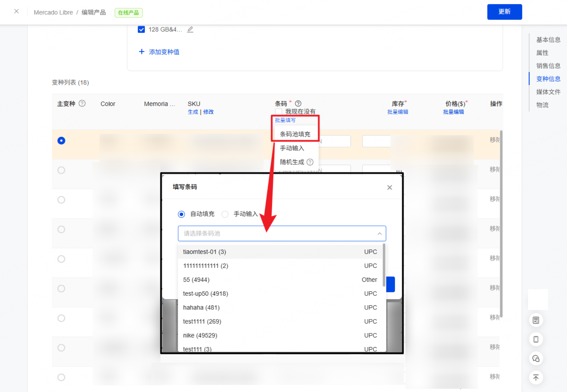Select the 手动输入 radio option

point(225,214)
